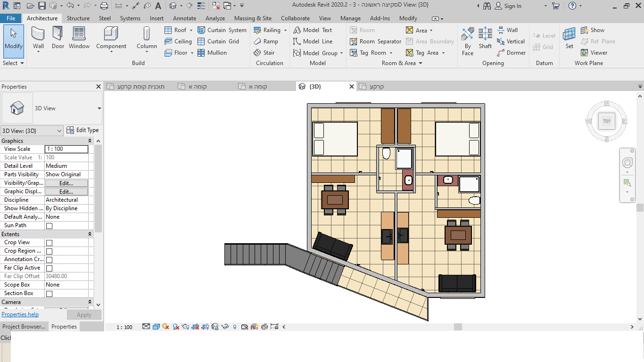This screenshot has height=362, width=644.
Task: Collapse the Graphics properties section
Action: [90, 141]
